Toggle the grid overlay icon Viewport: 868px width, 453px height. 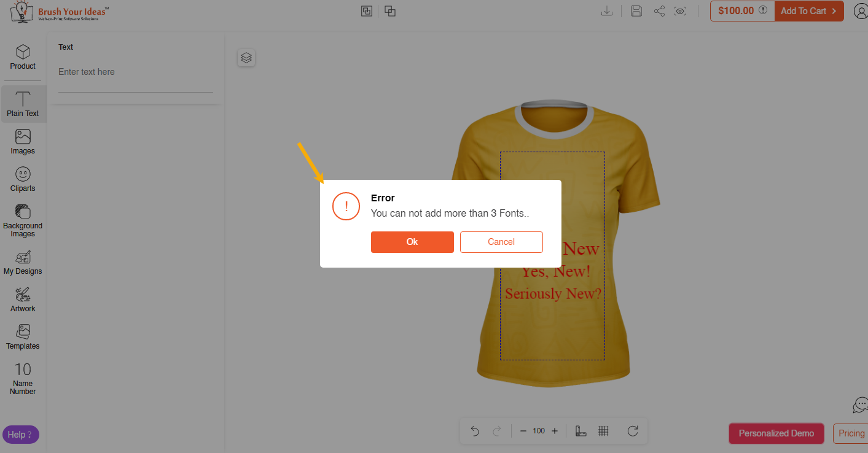603,431
